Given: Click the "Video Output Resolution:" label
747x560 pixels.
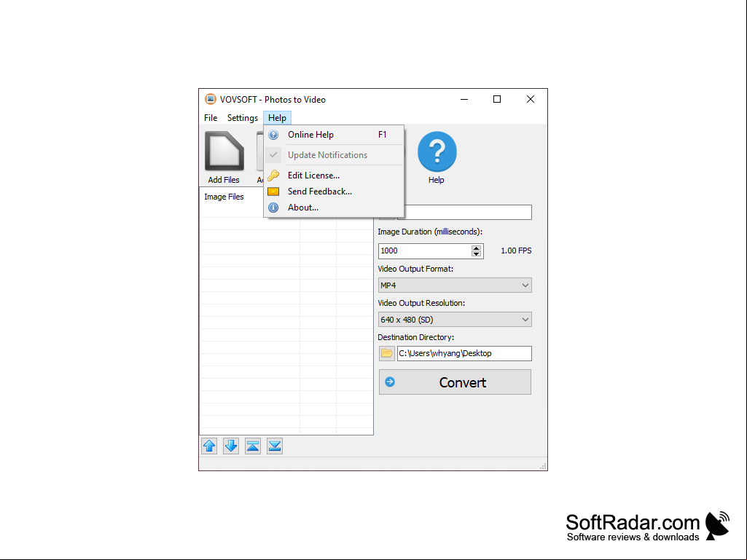Looking at the screenshot, I should coord(421,303).
